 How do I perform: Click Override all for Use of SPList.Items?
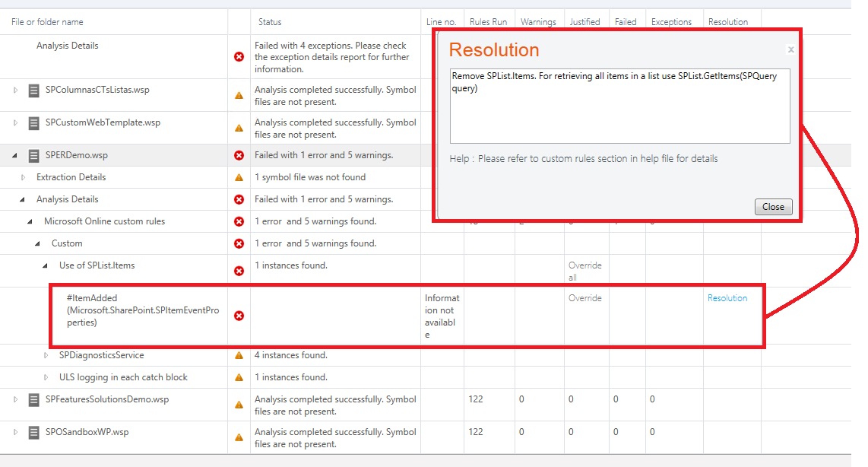point(584,272)
